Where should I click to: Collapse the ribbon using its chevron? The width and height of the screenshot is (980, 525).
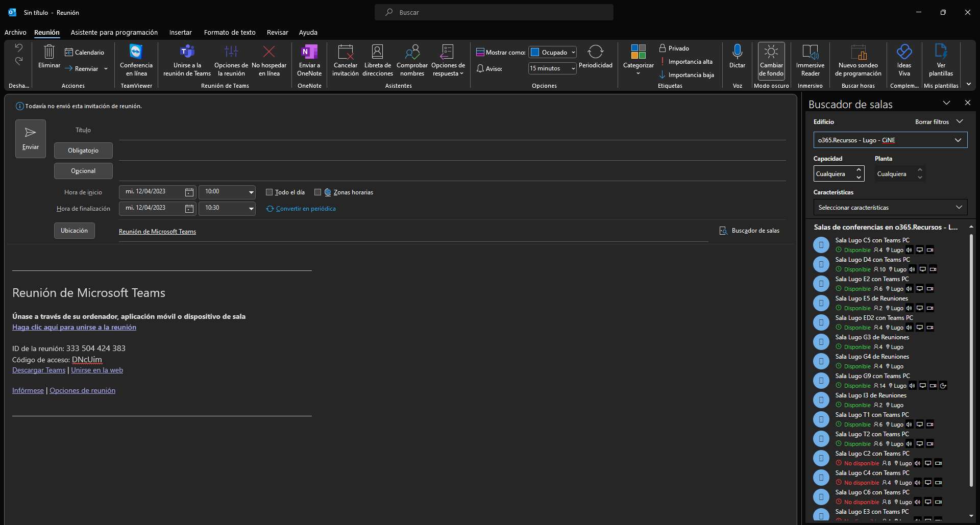tap(969, 84)
